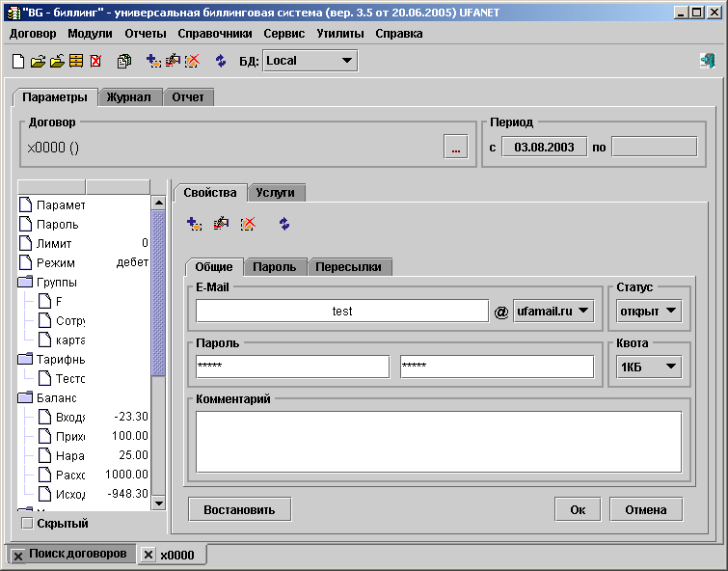Click the yellow table list icon in toolbar
The width and height of the screenshot is (728, 571).
coord(75,61)
